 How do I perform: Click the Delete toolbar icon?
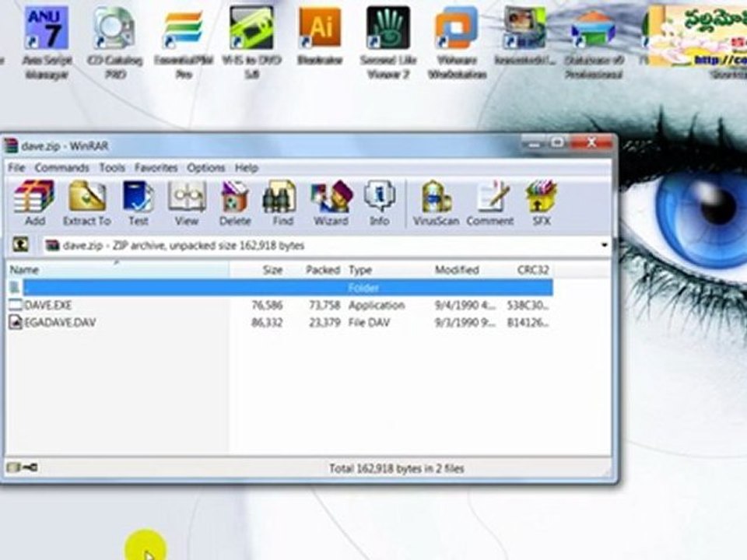[235, 203]
